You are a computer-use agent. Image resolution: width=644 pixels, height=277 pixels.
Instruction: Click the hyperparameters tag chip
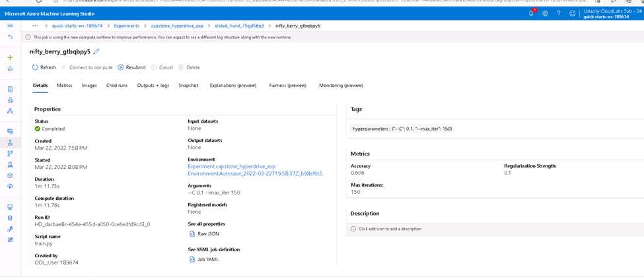click(402, 129)
